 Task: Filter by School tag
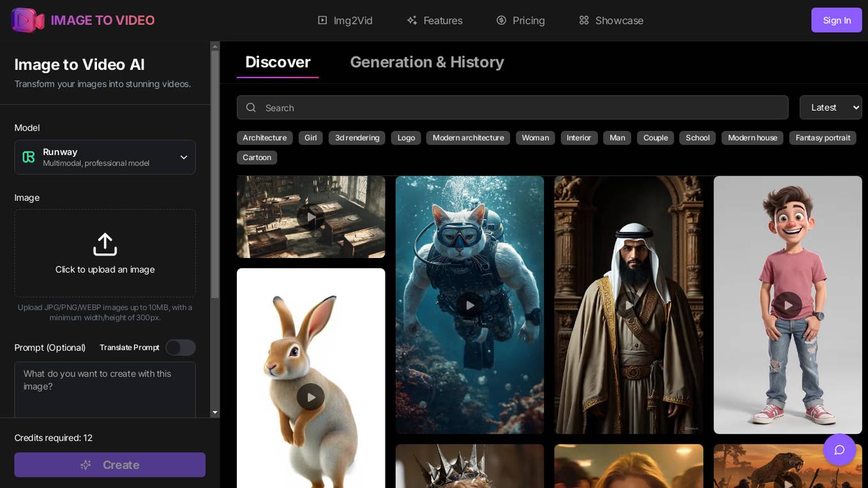tap(698, 138)
